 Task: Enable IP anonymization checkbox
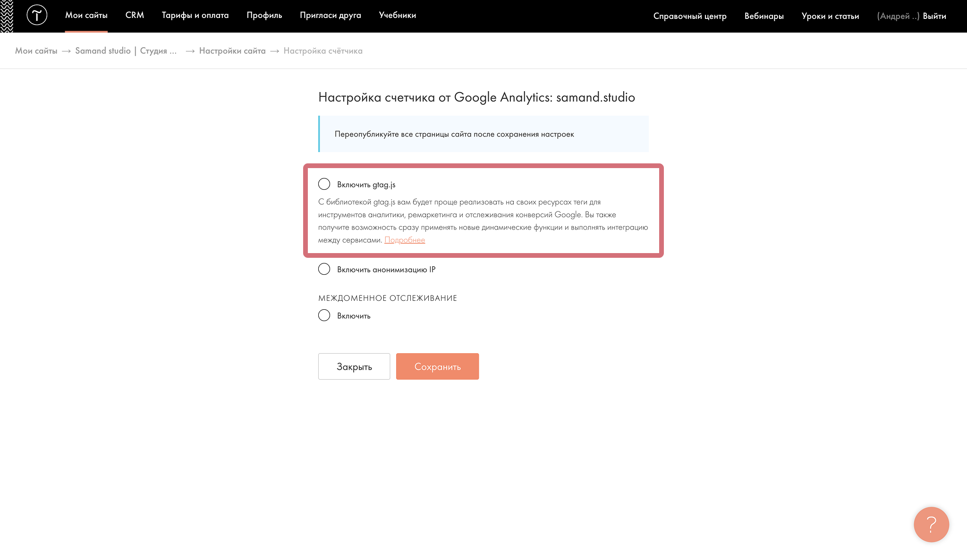point(324,269)
